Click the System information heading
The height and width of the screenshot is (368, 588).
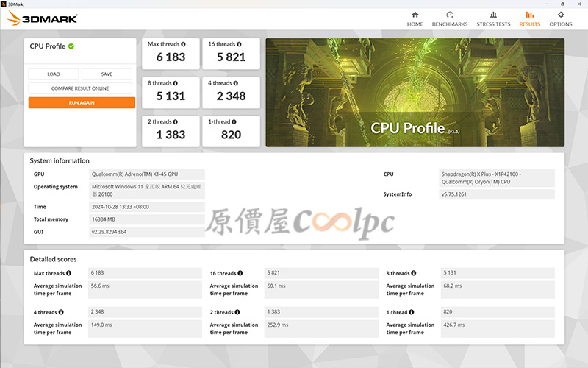tap(60, 160)
